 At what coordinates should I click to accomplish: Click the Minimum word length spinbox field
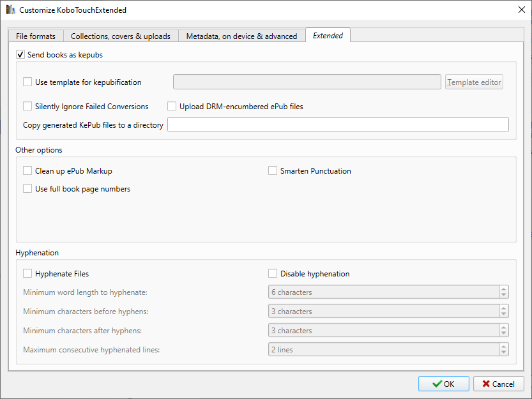[384, 292]
